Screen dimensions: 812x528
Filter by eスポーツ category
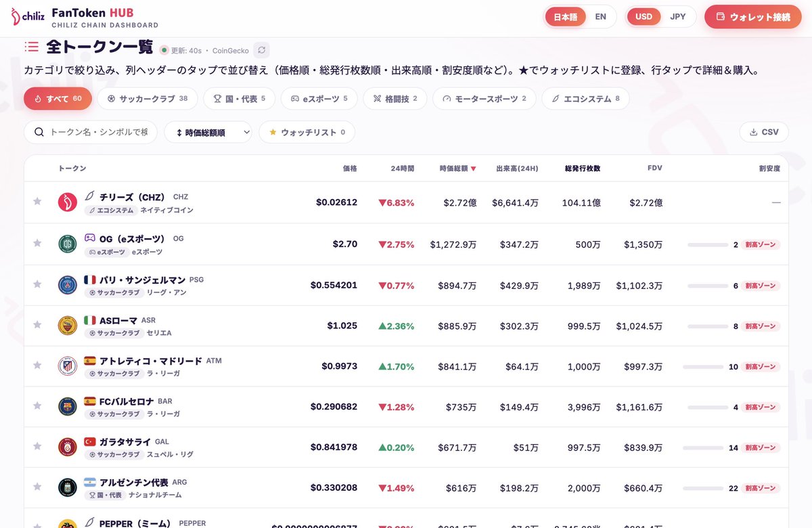click(x=319, y=99)
